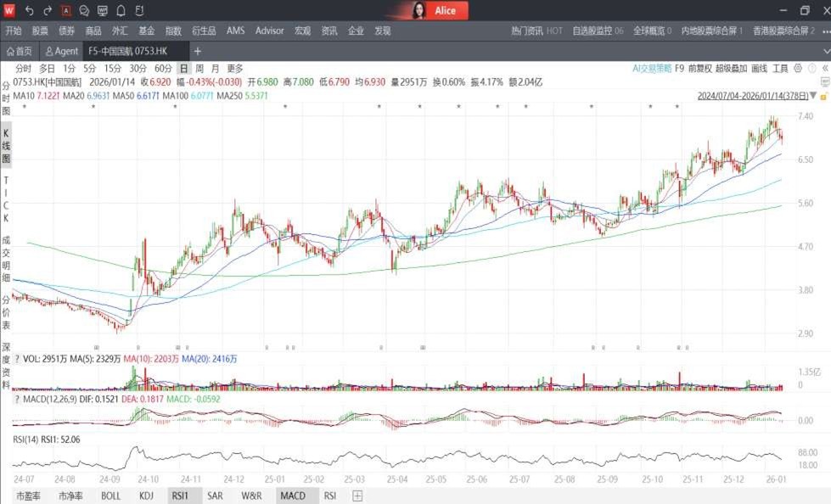The height and width of the screenshot is (504, 831).
Task: Open the date range dropdown arrow
Action: click(813, 96)
